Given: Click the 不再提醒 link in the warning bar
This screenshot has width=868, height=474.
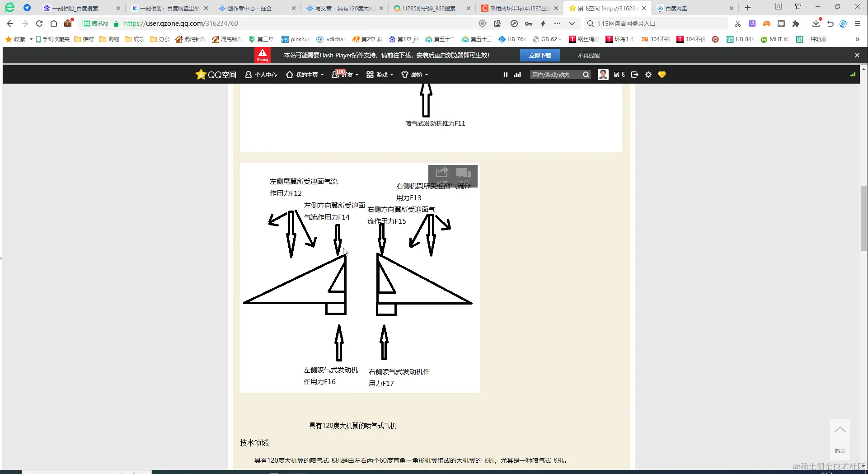Looking at the screenshot, I should point(588,55).
